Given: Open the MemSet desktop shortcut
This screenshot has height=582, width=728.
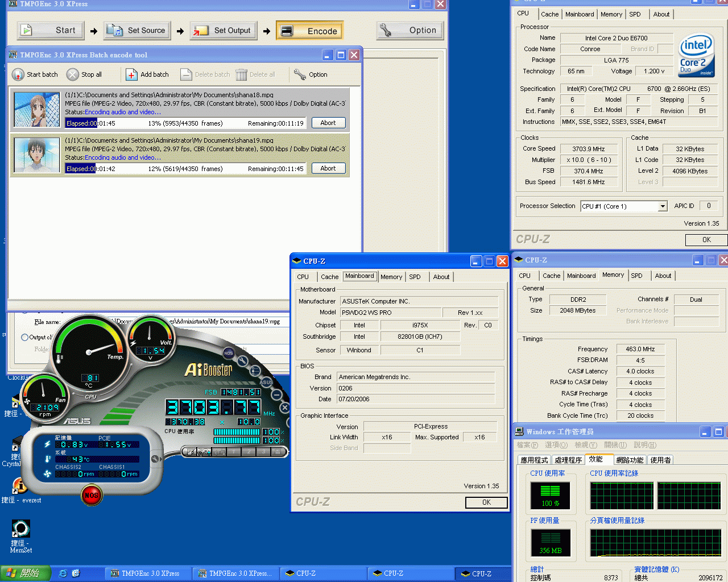Looking at the screenshot, I should [21, 536].
